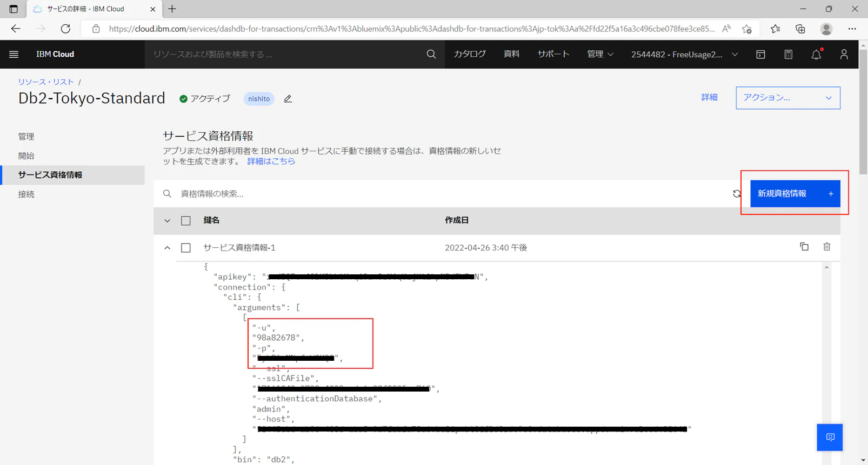Screen dimensions: 868x465
Task: Open the notifications bell icon
Action: pos(816,54)
